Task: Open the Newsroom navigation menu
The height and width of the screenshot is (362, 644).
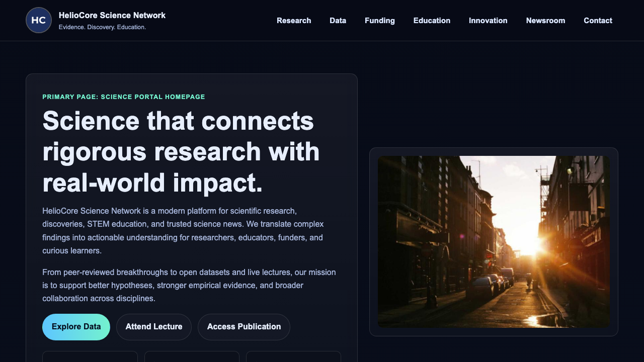Action: click(545, 21)
